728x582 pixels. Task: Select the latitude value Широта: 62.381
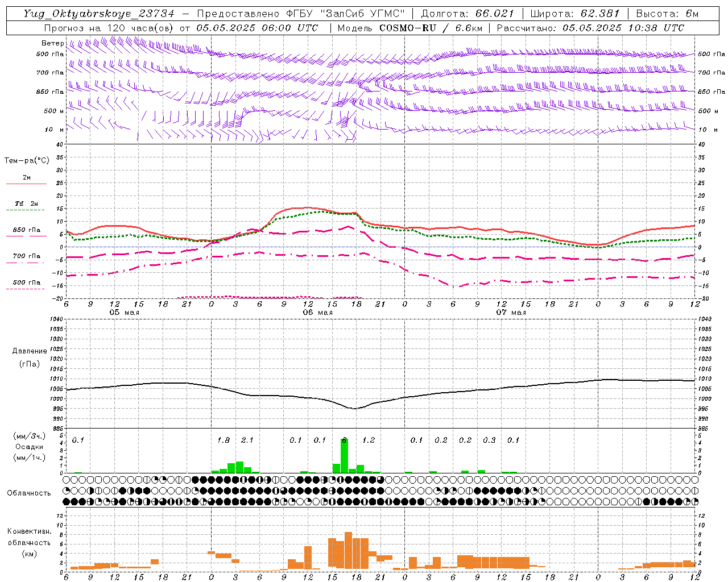click(x=574, y=14)
